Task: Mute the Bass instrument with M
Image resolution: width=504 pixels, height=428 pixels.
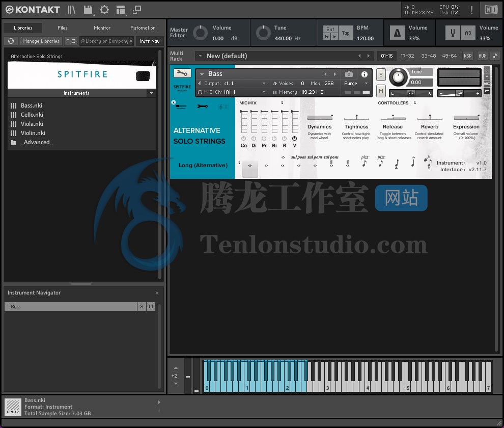Action: click(x=381, y=91)
